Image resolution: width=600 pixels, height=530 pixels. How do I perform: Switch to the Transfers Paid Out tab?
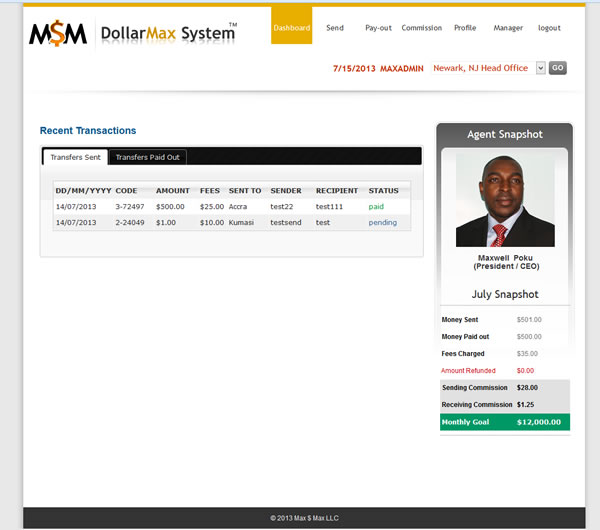pos(147,157)
